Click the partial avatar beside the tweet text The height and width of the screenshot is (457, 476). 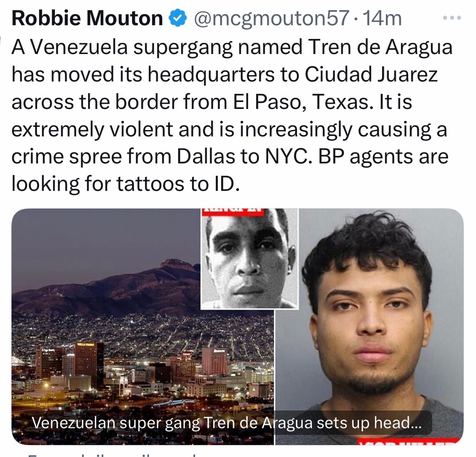click(x=1, y=40)
